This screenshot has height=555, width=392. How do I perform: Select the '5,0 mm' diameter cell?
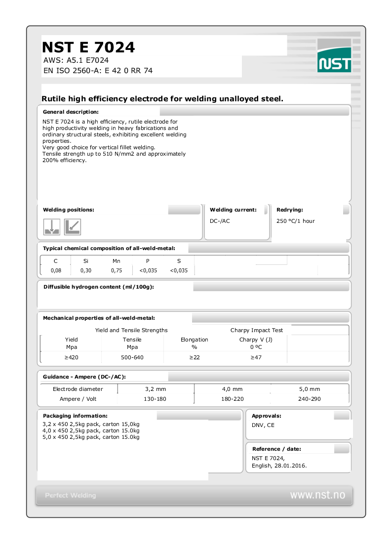310,389
